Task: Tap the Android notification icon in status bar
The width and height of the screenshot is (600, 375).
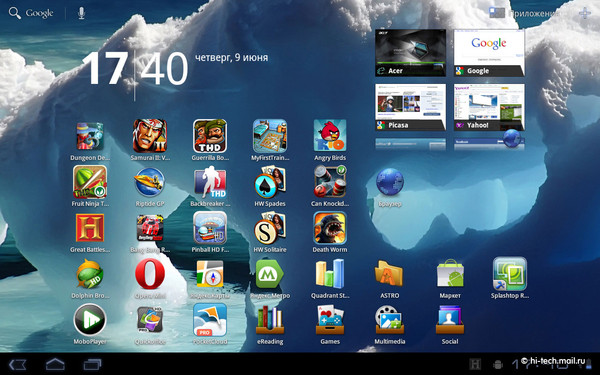Action: (498, 364)
